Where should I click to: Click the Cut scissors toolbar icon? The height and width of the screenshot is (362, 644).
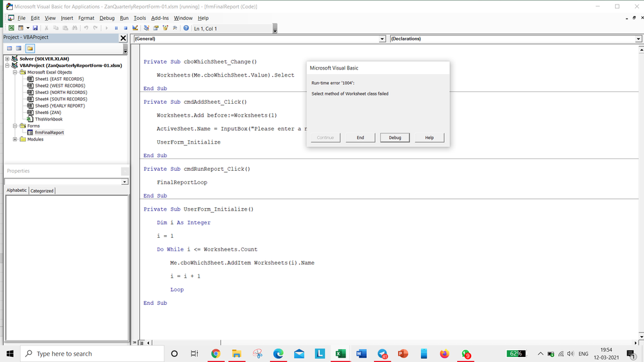[x=46, y=28]
